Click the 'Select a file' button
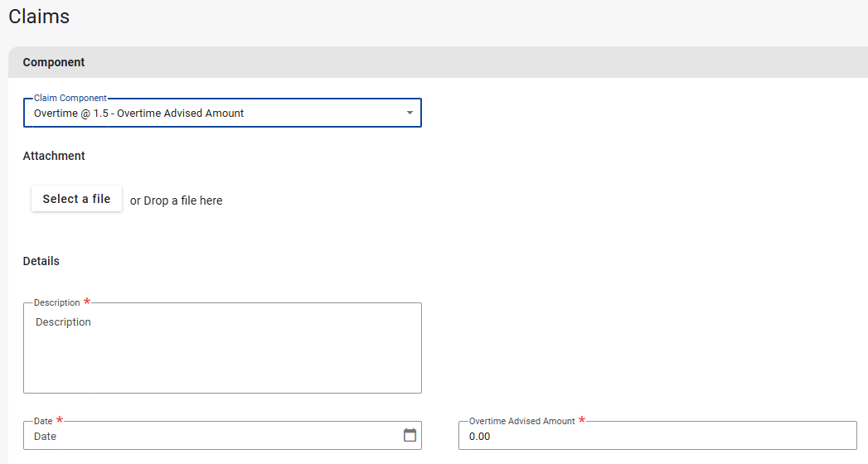868x464 pixels. click(x=76, y=199)
